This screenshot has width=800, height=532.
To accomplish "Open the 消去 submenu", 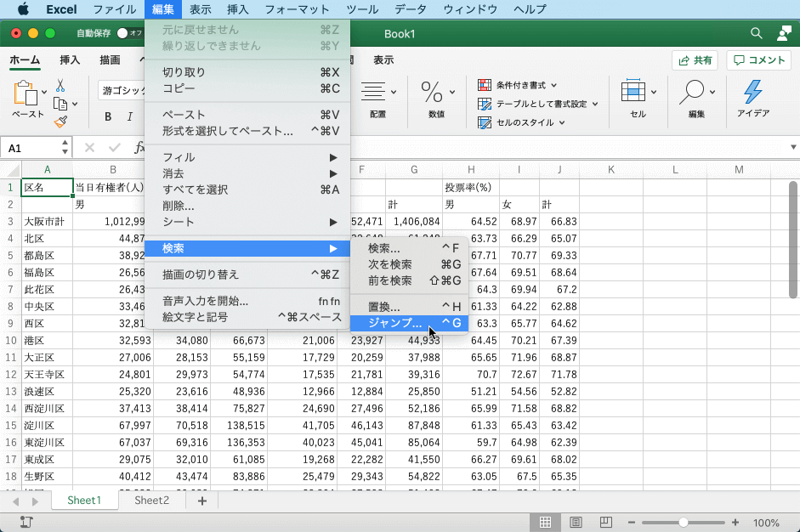I will pyautogui.click(x=247, y=173).
